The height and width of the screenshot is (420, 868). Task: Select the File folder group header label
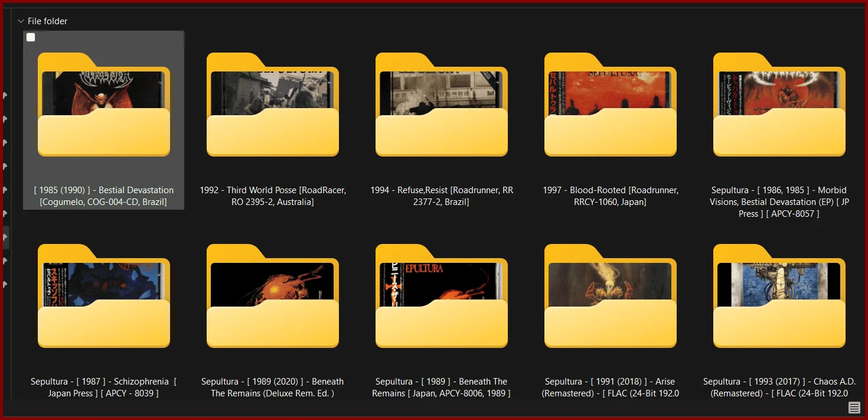[x=48, y=21]
